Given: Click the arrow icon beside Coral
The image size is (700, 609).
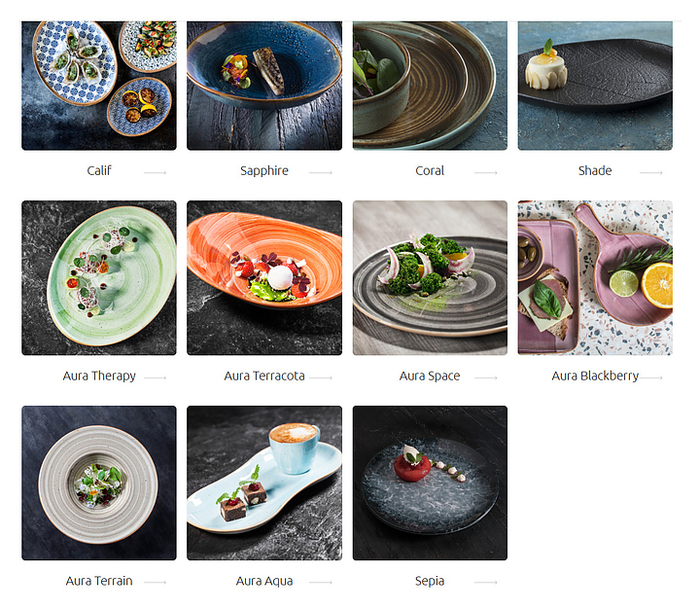Looking at the screenshot, I should coord(486,172).
